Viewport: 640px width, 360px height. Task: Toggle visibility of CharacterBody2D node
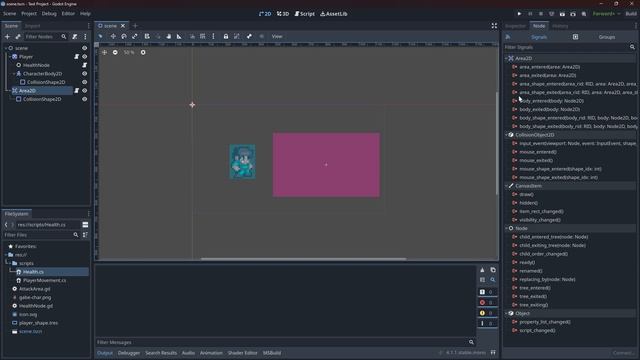84,74
